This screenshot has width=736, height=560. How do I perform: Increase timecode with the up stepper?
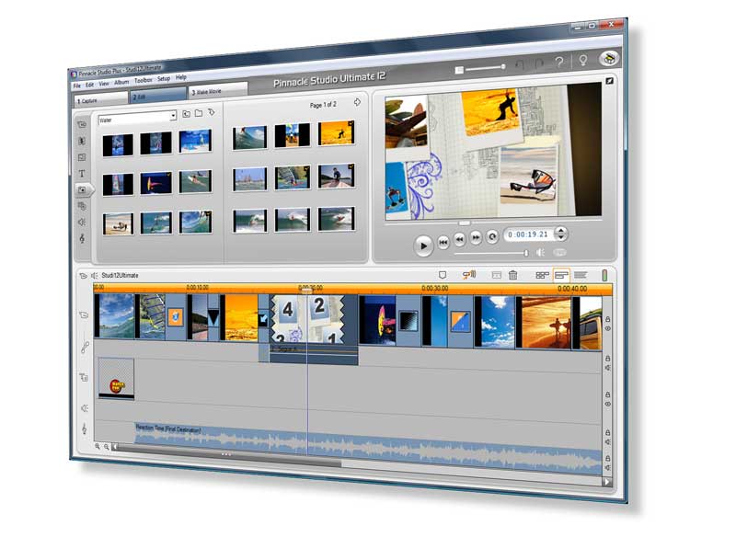click(562, 231)
